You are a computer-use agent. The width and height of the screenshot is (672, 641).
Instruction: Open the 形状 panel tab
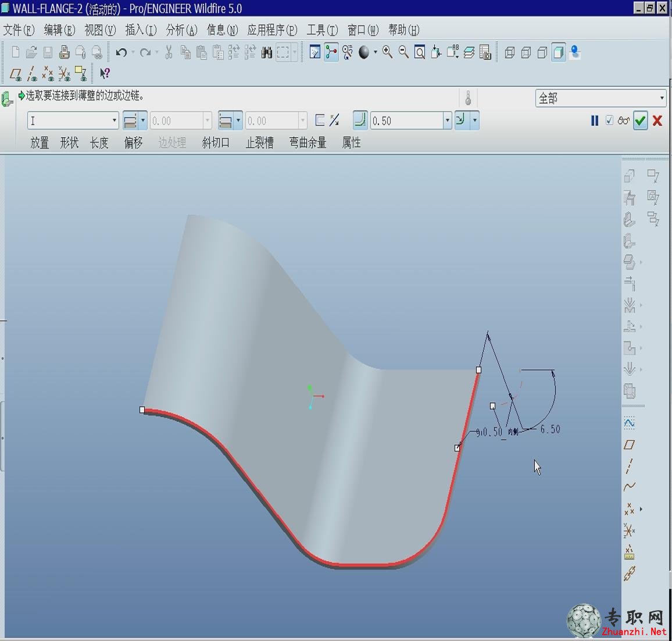pyautogui.click(x=69, y=143)
